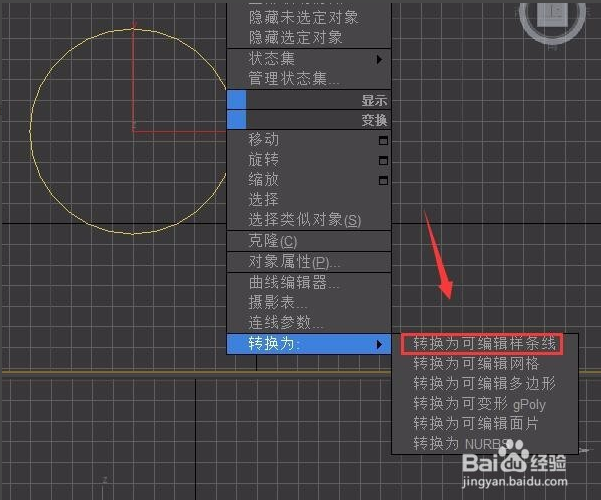Open scale settings box icon beside 缩放

coord(383,181)
